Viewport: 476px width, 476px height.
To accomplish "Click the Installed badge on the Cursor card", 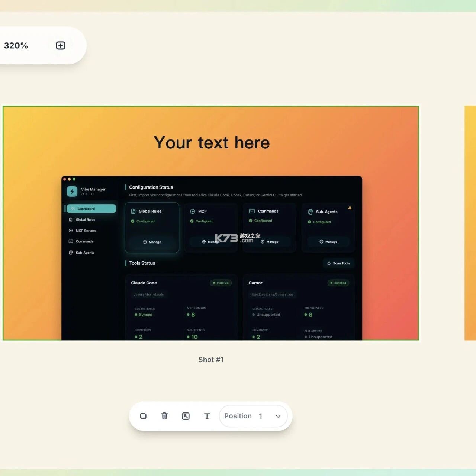I will click(x=338, y=283).
